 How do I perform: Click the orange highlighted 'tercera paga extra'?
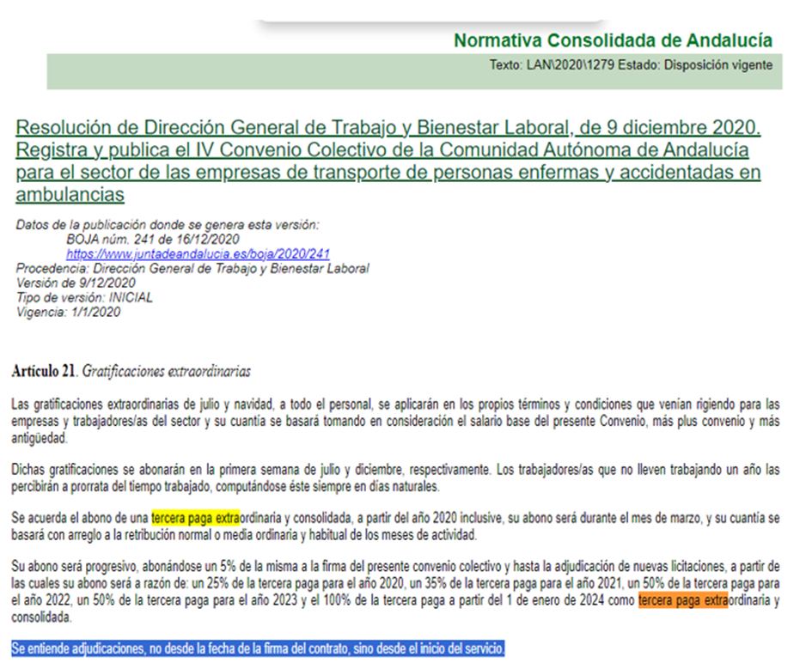pyautogui.click(x=683, y=599)
